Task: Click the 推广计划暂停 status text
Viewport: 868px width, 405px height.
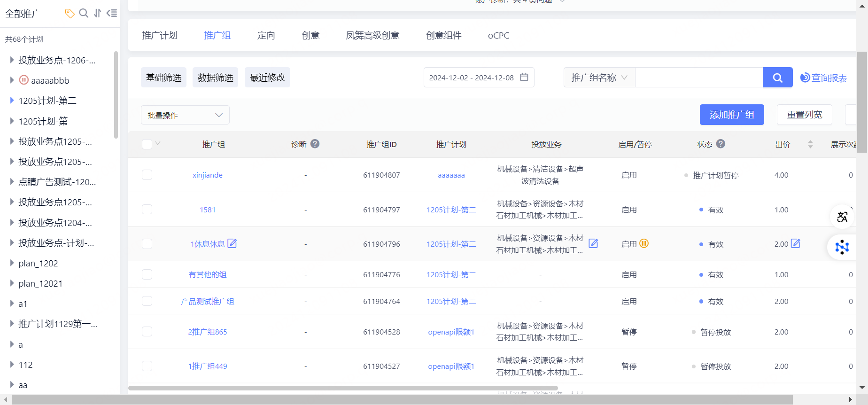Action: pyautogui.click(x=716, y=175)
